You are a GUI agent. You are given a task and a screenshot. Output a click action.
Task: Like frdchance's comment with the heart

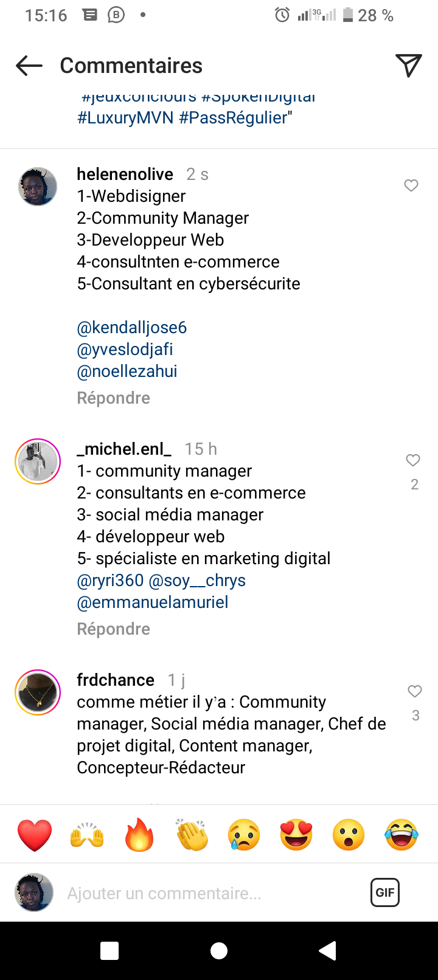[x=415, y=691]
